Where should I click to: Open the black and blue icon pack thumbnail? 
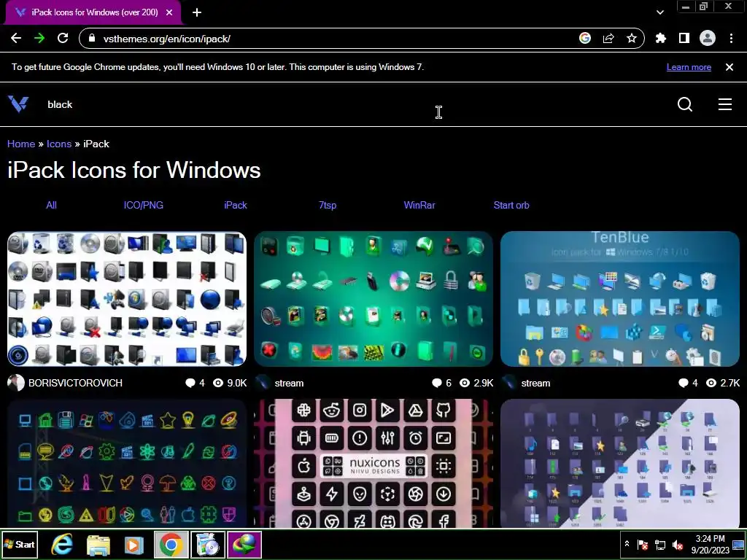point(127,299)
